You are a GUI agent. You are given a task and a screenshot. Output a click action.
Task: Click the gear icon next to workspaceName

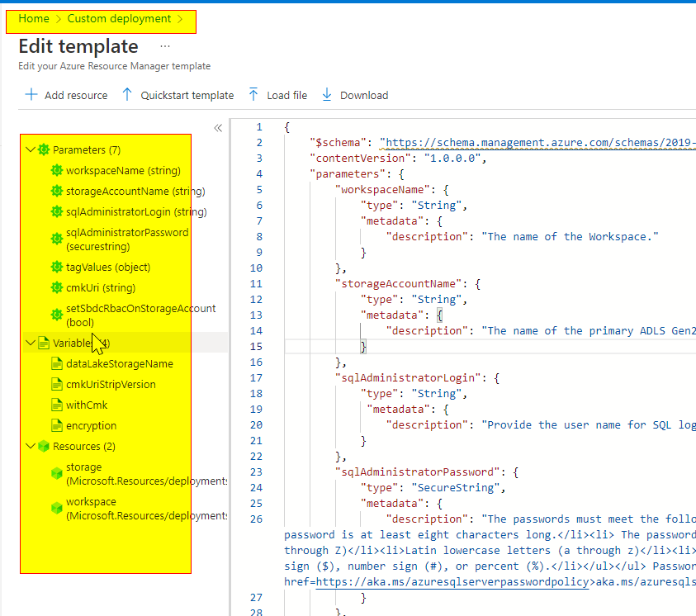(x=57, y=170)
